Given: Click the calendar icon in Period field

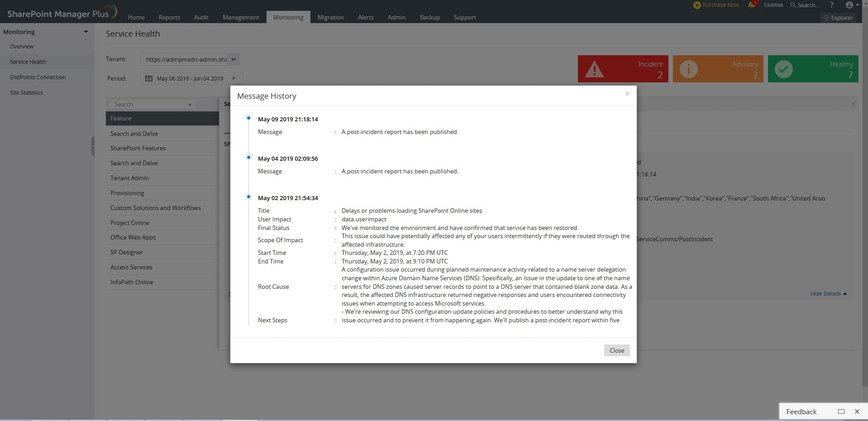Looking at the screenshot, I should [148, 78].
